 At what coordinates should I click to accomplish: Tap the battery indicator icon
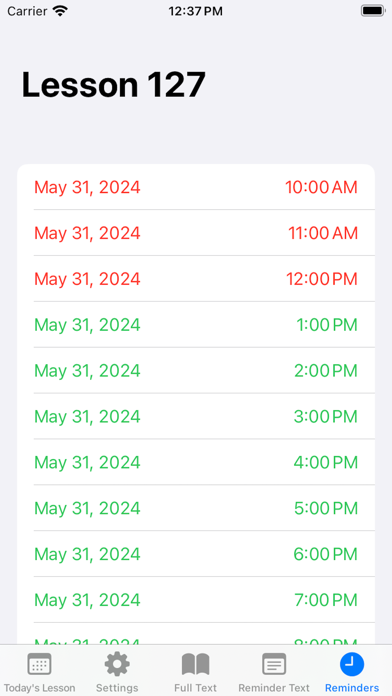click(x=372, y=11)
